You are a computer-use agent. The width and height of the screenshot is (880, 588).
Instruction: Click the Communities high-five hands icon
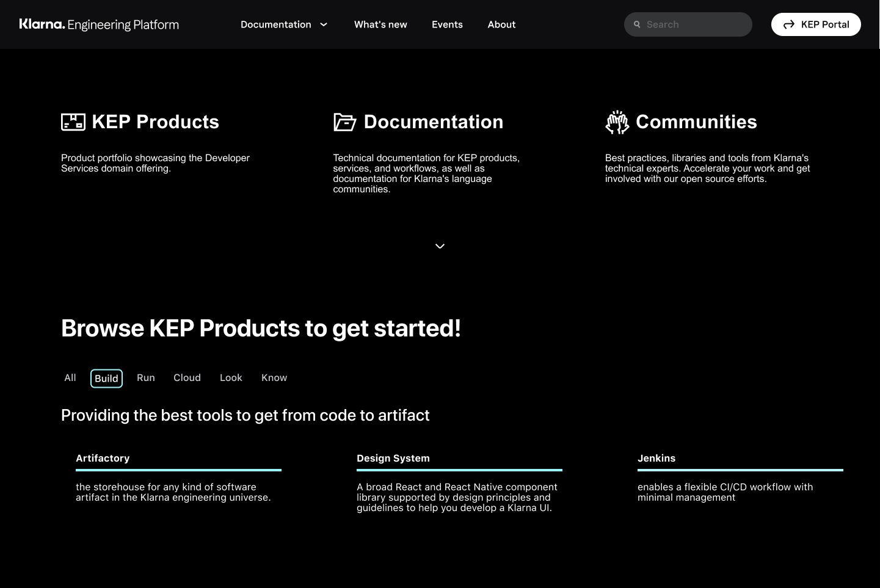click(x=617, y=122)
